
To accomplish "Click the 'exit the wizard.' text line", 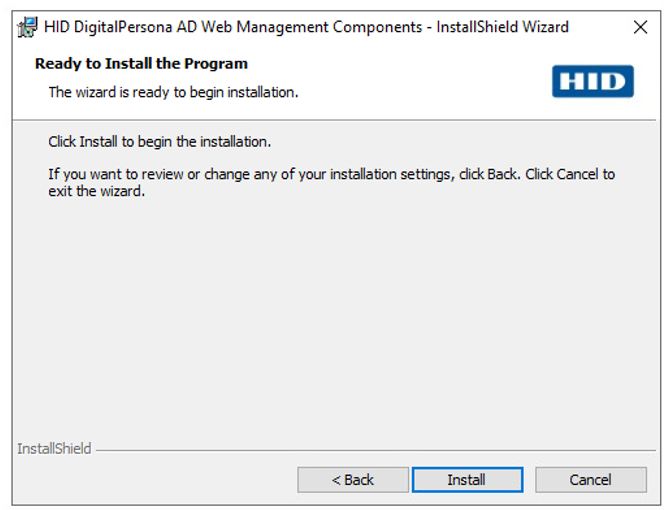I will point(97,191).
